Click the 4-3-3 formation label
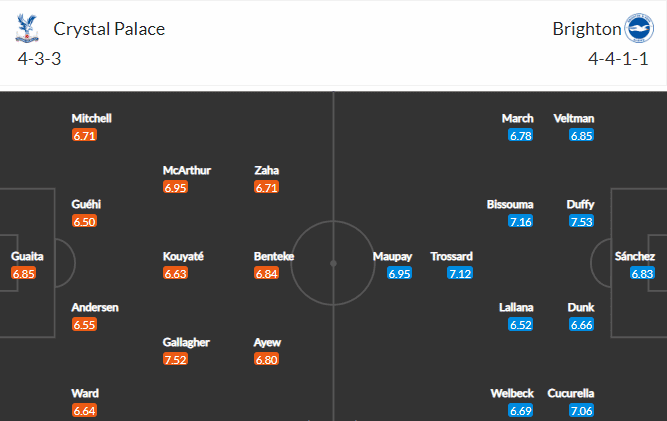Screen dimensions: 667x421 coord(39,59)
